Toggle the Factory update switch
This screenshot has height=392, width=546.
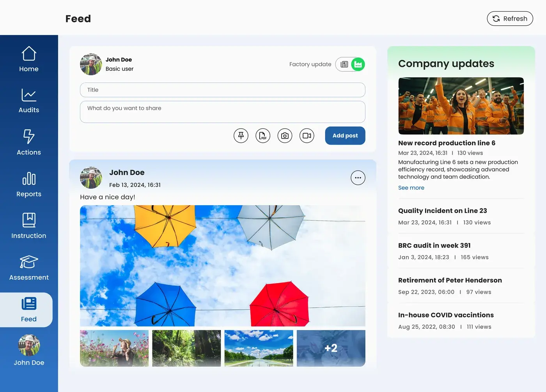click(350, 64)
